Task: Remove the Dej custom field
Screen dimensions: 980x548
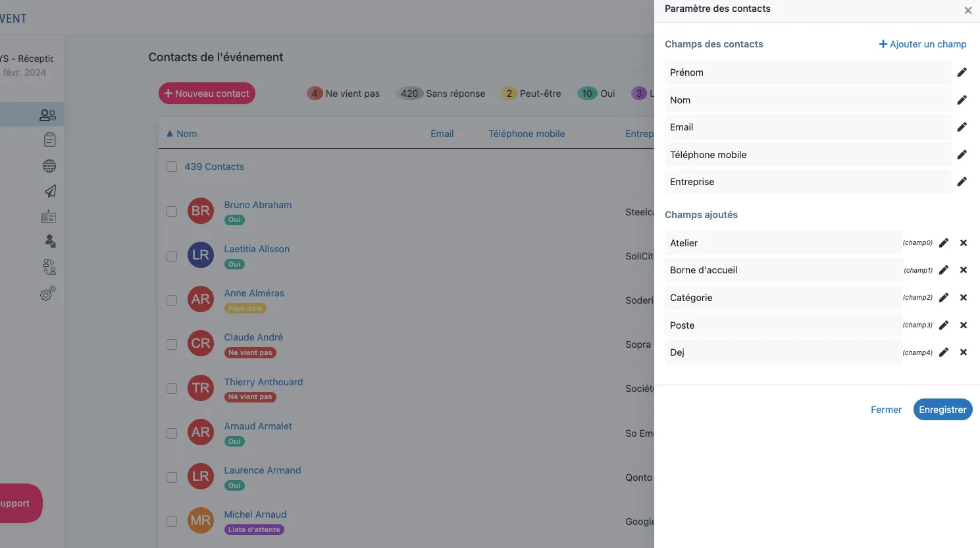Action: (x=963, y=352)
